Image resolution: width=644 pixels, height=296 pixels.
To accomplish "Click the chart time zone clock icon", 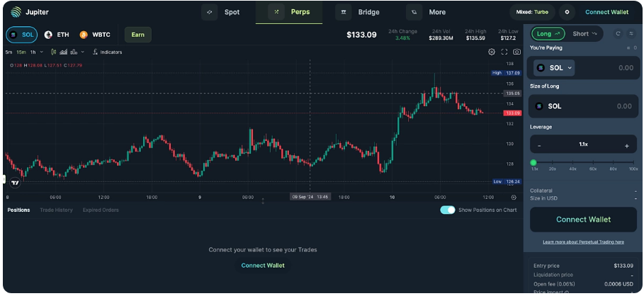I will click(x=514, y=198).
